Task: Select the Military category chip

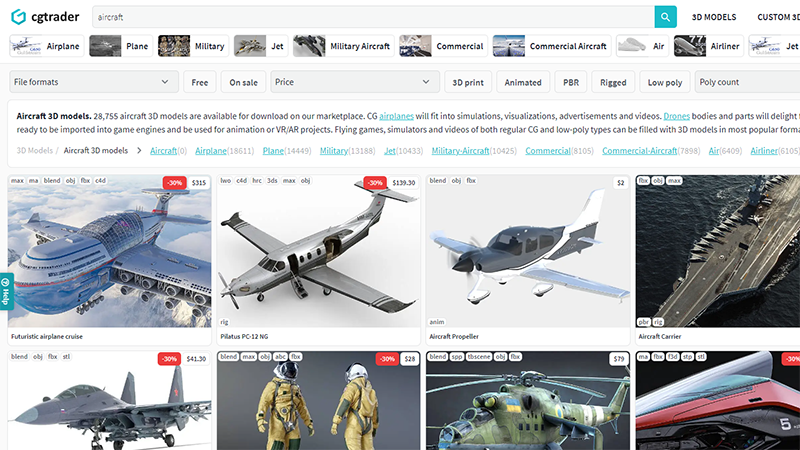Action: 193,46
